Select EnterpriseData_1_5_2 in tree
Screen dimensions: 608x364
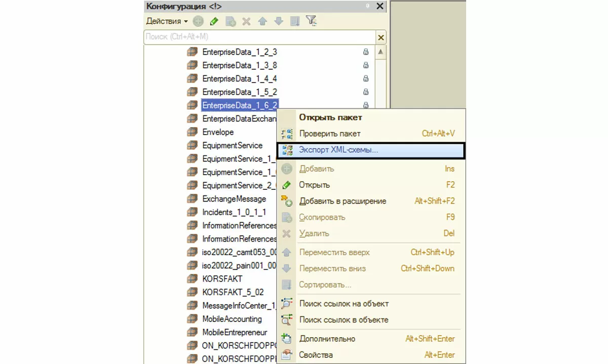(x=240, y=92)
